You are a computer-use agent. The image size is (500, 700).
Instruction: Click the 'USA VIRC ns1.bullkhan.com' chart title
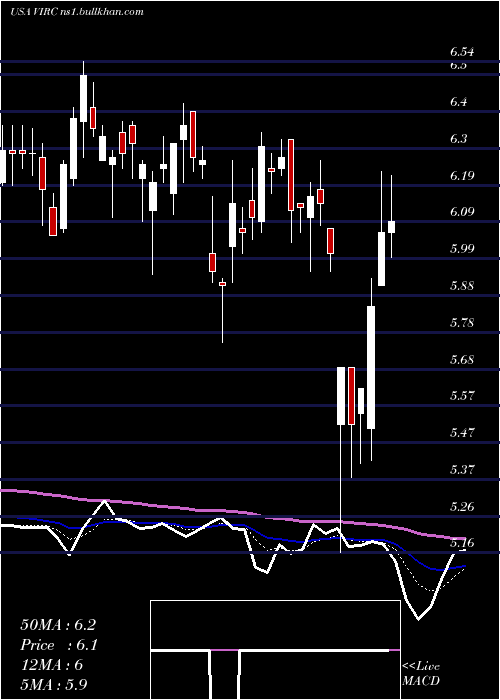[x=77, y=12]
